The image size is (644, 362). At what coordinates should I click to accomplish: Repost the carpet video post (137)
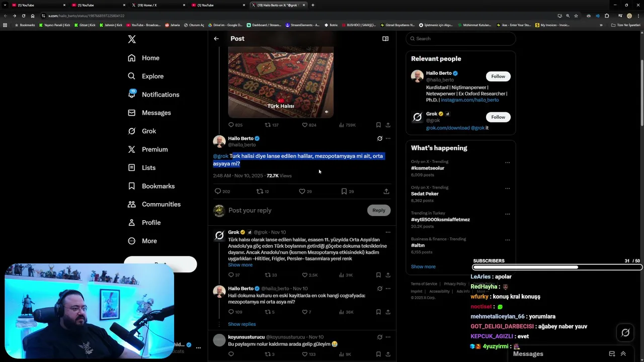tap(272, 125)
